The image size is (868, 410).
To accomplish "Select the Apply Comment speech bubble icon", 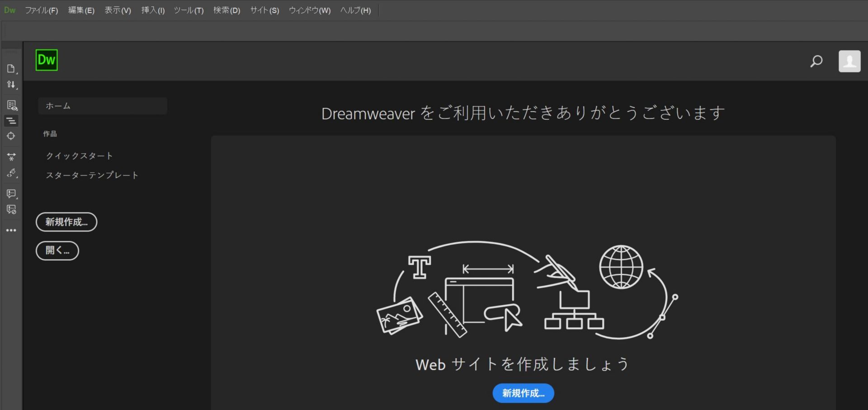I will tap(10, 193).
